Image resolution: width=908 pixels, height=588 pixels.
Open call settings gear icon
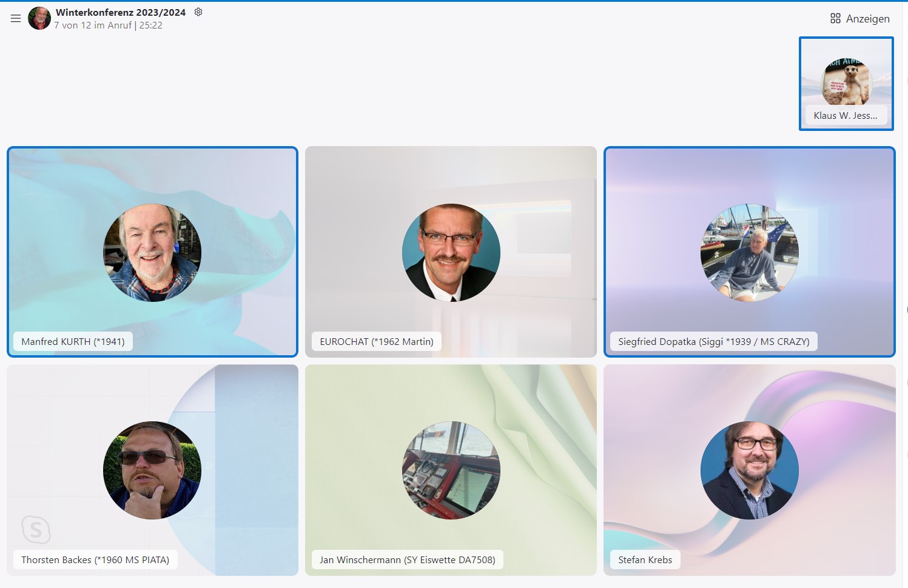click(198, 12)
